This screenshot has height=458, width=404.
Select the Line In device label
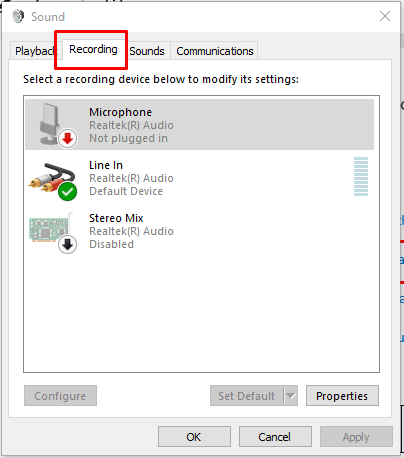(106, 165)
